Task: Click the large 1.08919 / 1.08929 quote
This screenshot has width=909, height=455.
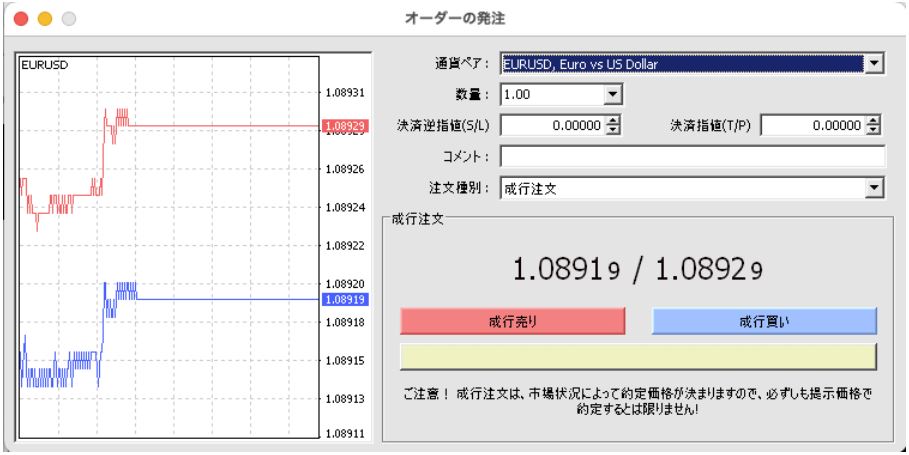Action: 638,269
